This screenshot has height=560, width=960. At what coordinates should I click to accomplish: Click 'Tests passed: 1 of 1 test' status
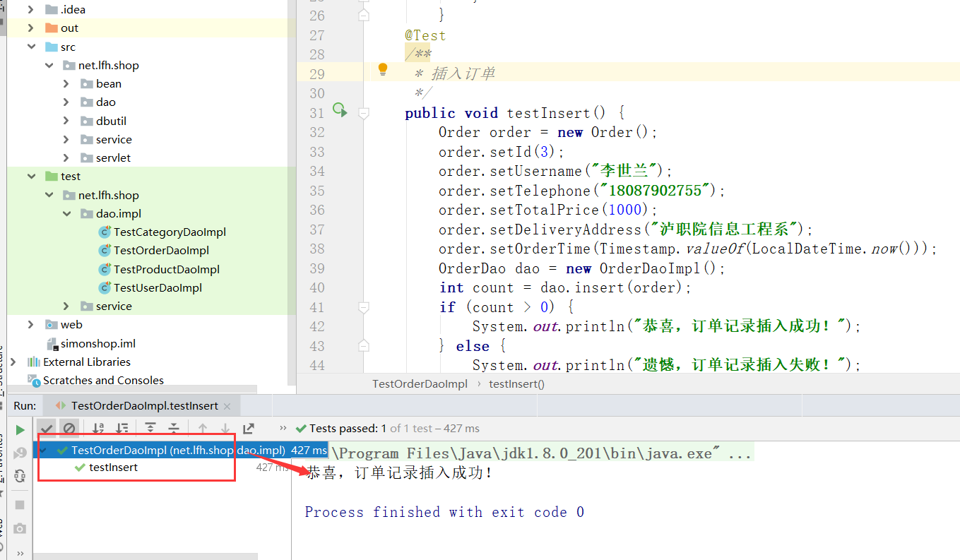387,428
